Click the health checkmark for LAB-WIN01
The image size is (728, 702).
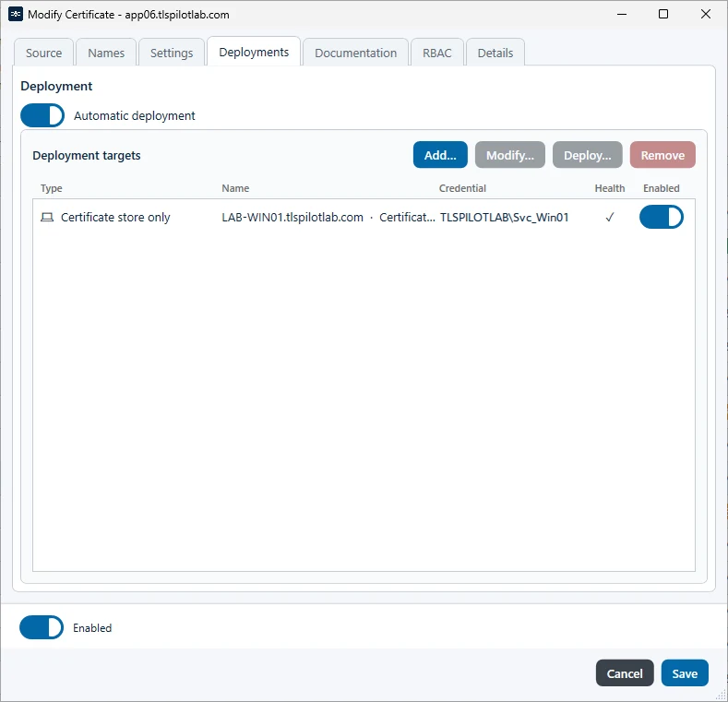click(x=610, y=218)
